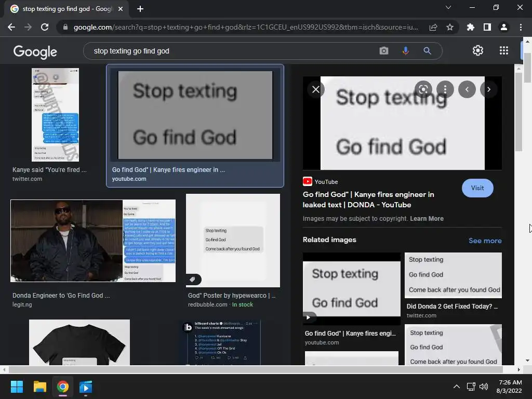Click preview panel vertical scrollbar

(x=518, y=112)
